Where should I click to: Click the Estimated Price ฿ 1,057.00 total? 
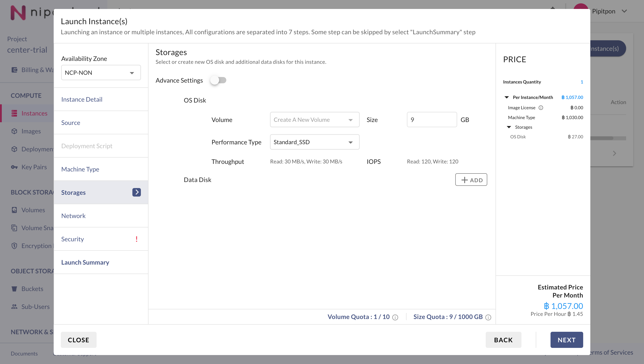pyautogui.click(x=563, y=306)
